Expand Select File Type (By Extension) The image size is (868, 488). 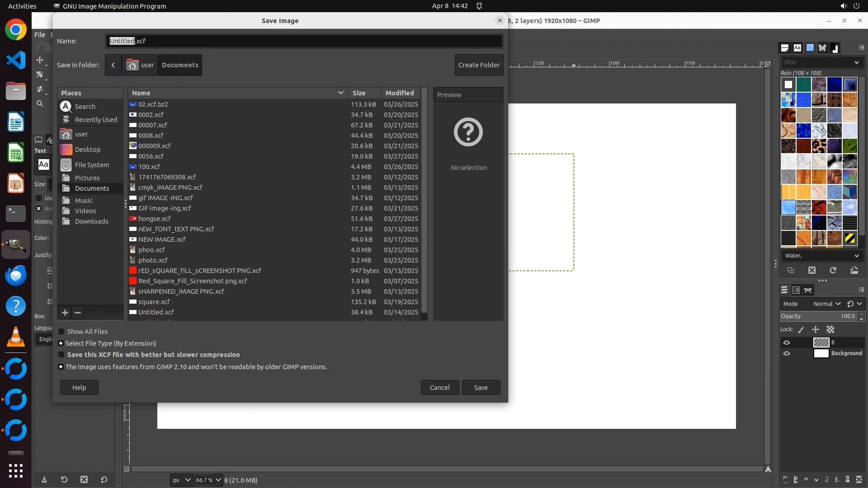click(61, 343)
